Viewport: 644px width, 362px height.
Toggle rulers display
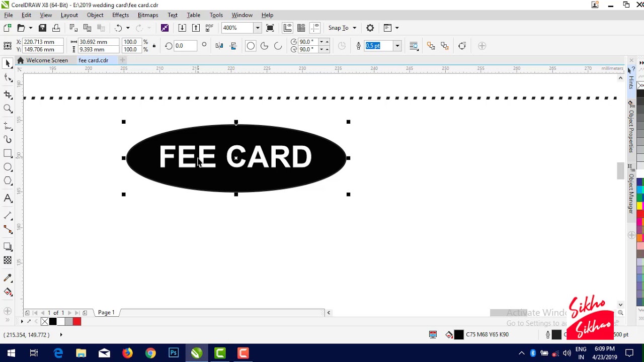[287, 28]
